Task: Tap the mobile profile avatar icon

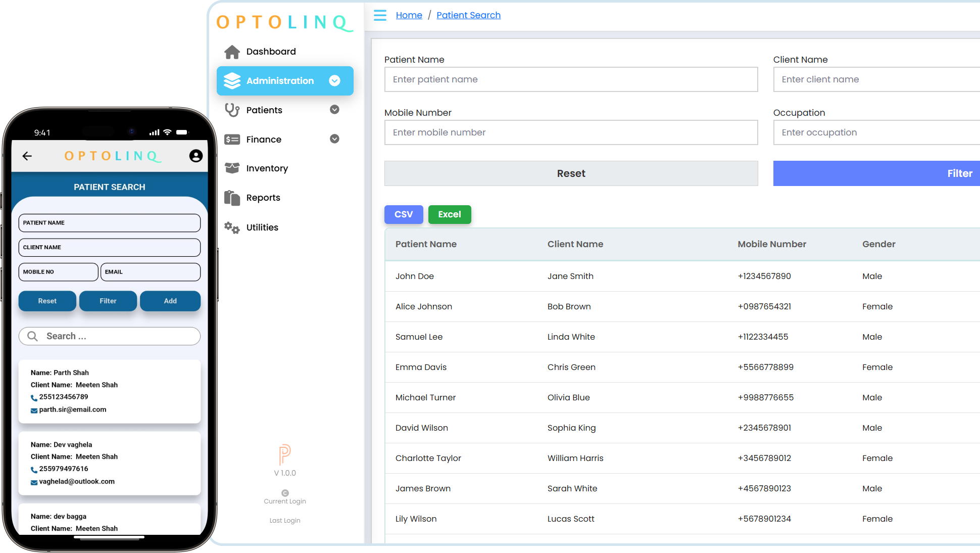Action: tap(196, 156)
